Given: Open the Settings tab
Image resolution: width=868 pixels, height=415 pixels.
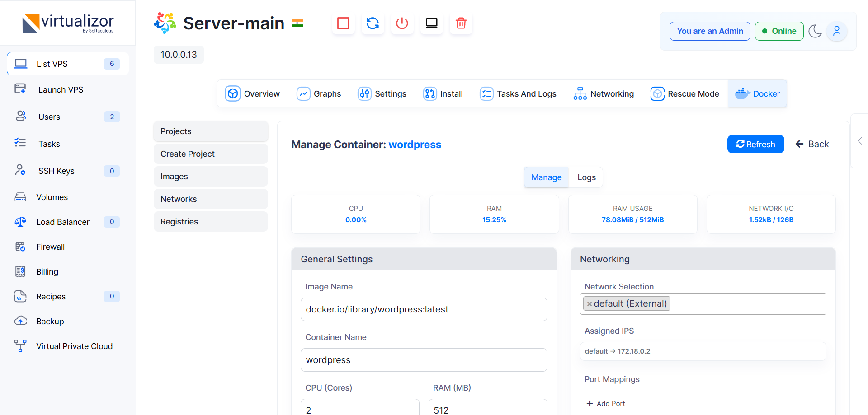Looking at the screenshot, I should [382, 93].
